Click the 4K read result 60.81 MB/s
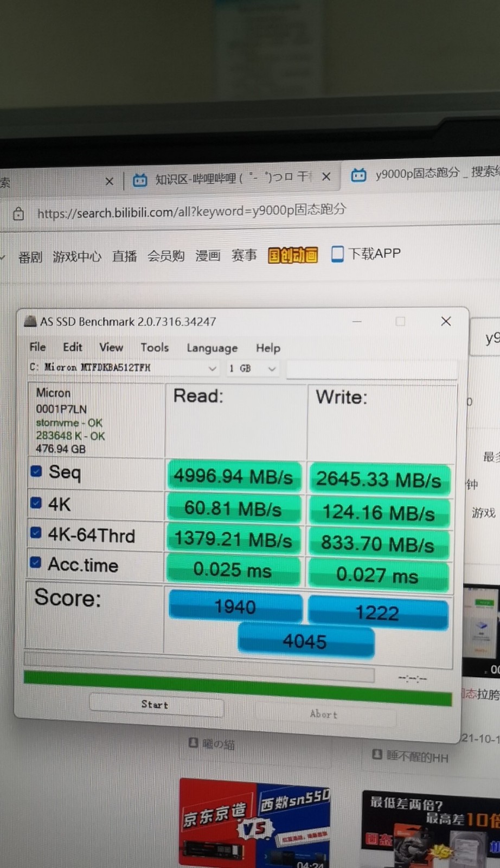The image size is (500, 868). (x=233, y=509)
